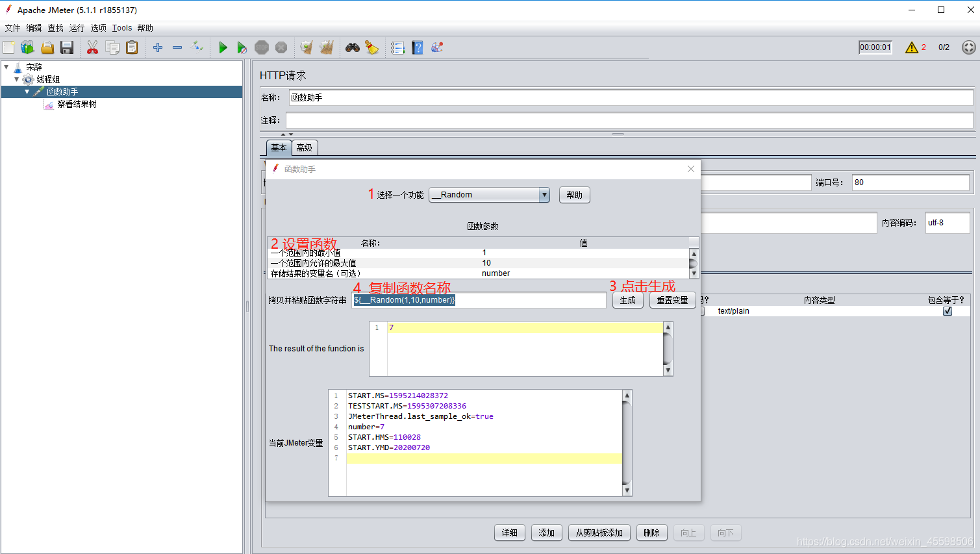Open the 编辑 menu
Screen dimensions: 980x554
coord(34,28)
